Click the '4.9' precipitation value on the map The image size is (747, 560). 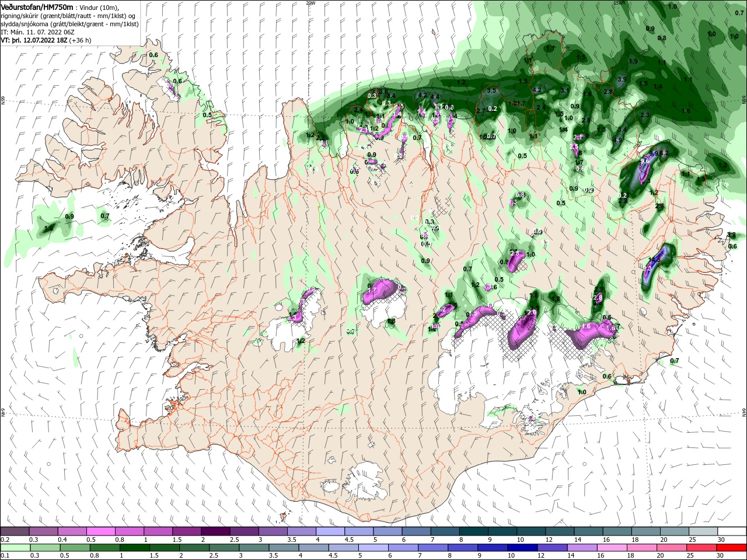tap(618, 140)
